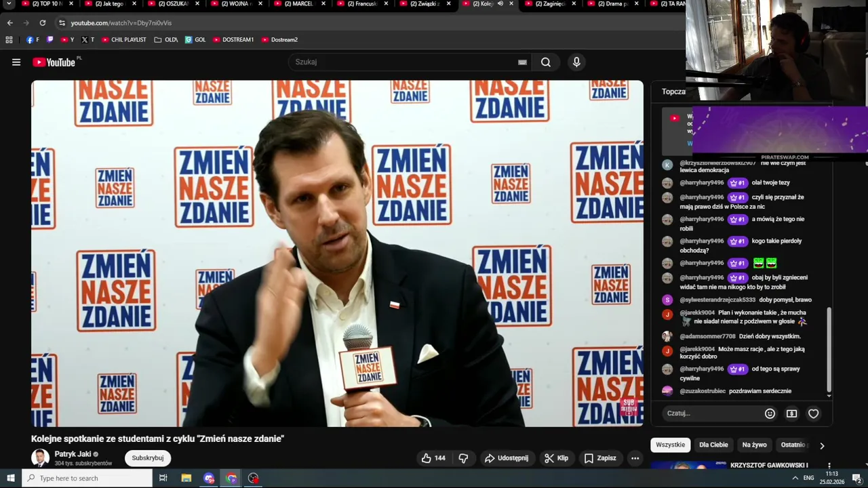Open Dostream2 bookmark
The width and height of the screenshot is (868, 488).
point(279,40)
